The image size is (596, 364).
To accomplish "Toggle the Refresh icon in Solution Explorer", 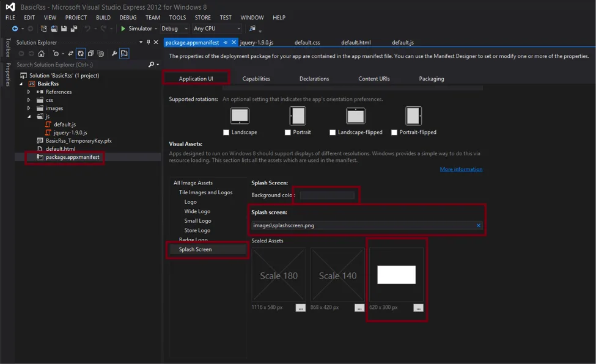I will (81, 54).
